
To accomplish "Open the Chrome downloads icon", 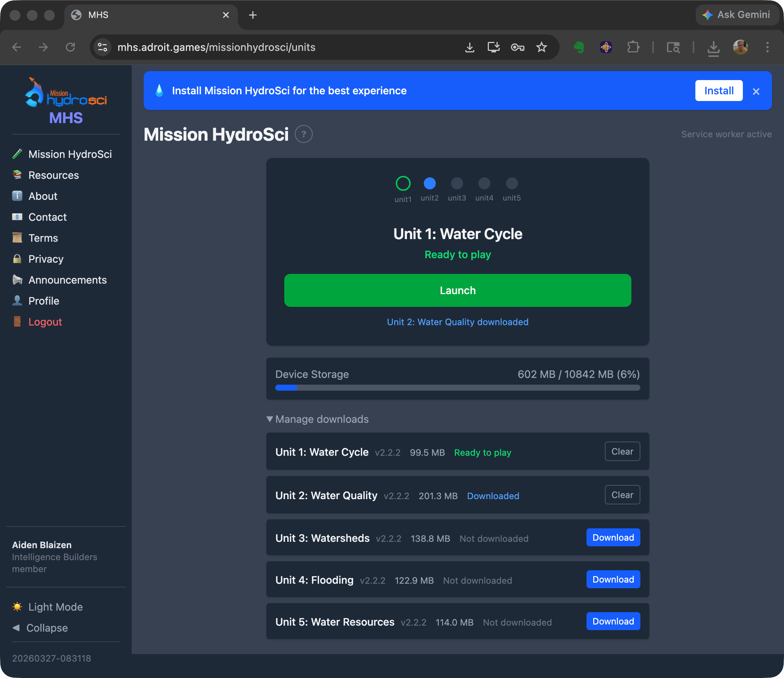I will (x=713, y=48).
